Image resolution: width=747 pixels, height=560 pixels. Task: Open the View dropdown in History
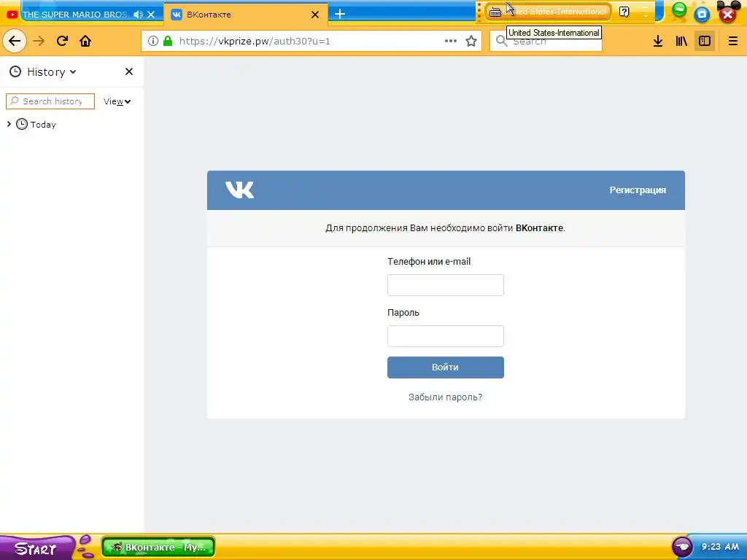tap(117, 101)
